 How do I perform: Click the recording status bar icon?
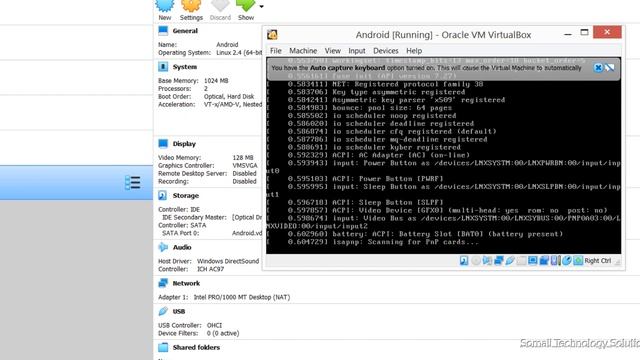pyautogui.click(x=544, y=260)
